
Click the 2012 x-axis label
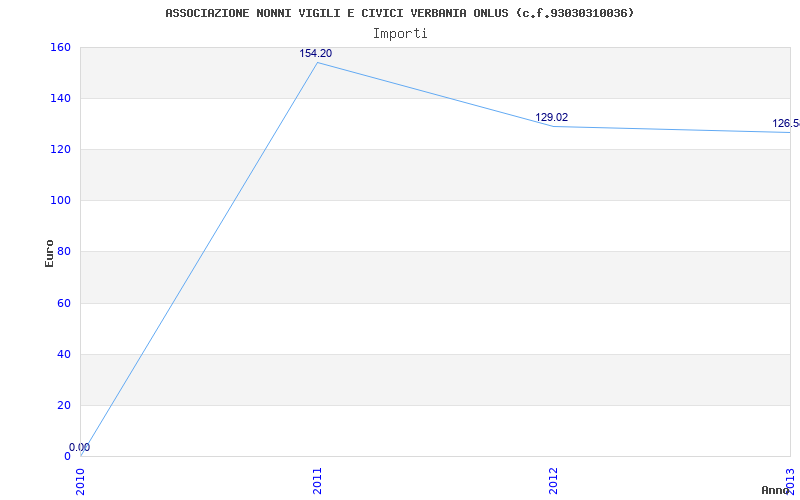coord(554,481)
